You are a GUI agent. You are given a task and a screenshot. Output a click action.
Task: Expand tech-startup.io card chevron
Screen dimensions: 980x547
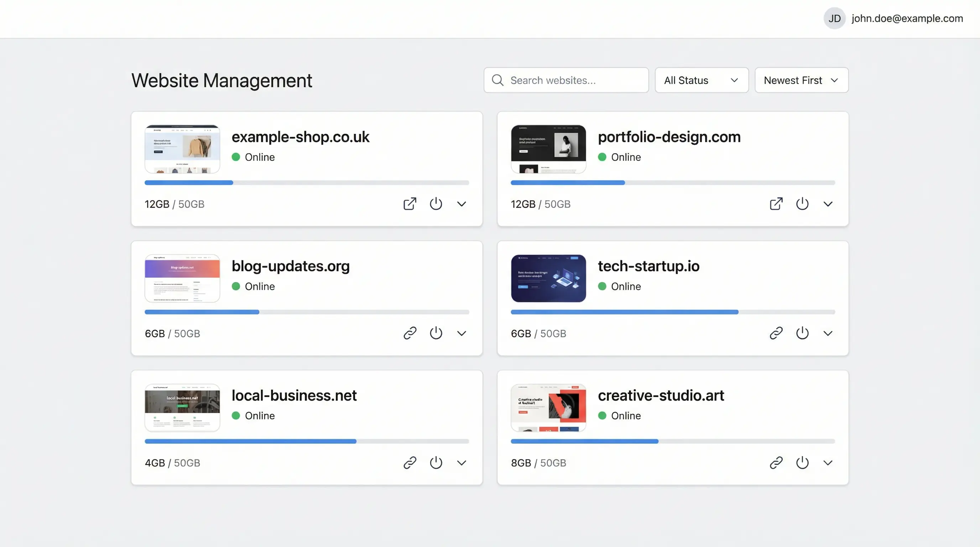coord(828,334)
